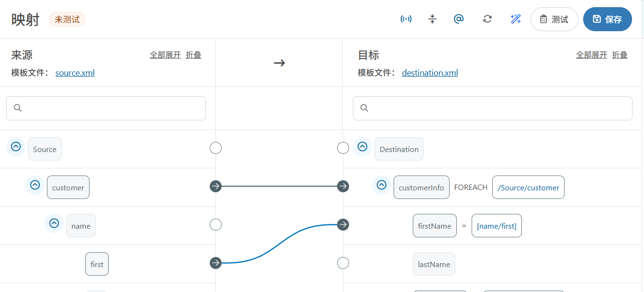The image size is (644, 292).
Task: Collapse the customer node chevron
Action: pos(35,185)
